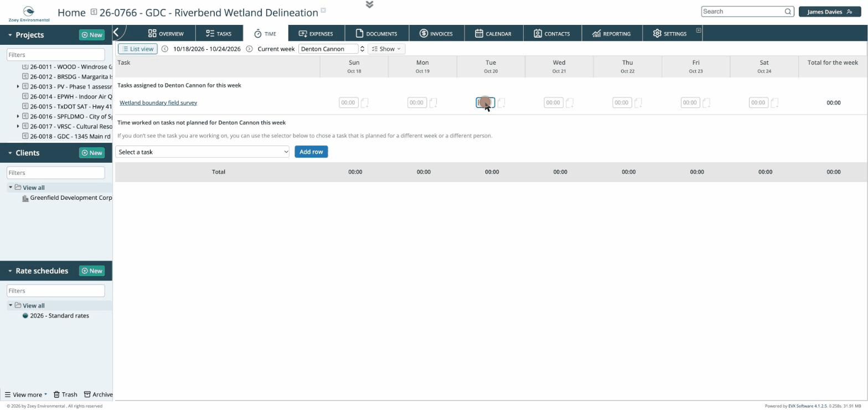Add a note for Thursday Oct 22 entry
Screen dimensions: 868x410
pyautogui.click(x=638, y=103)
